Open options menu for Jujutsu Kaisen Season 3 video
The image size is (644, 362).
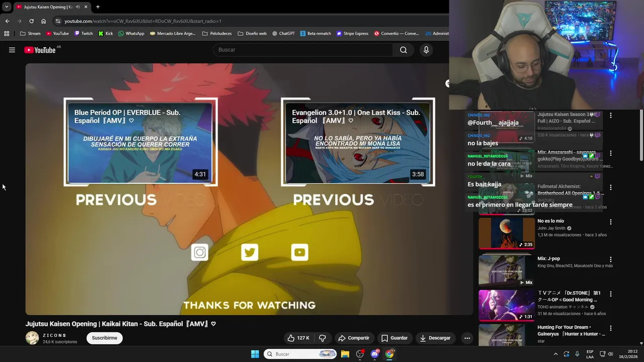click(x=611, y=116)
